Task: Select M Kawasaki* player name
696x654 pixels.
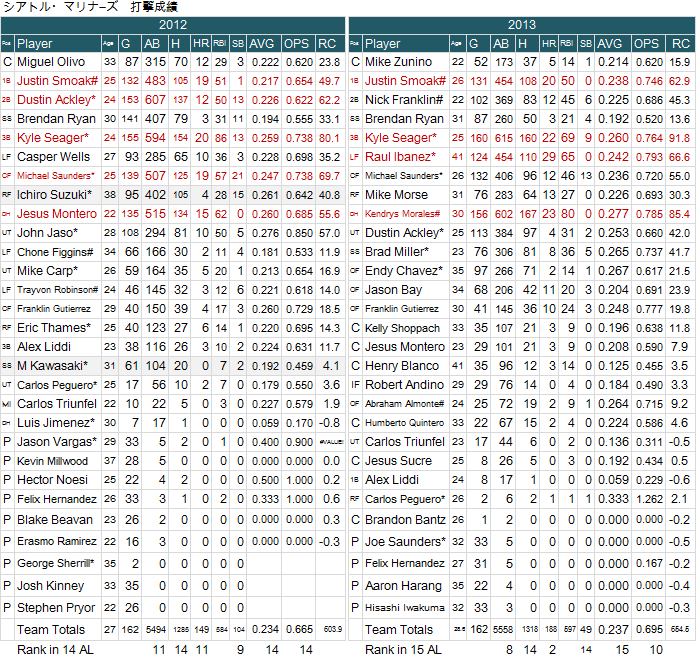Action: [x=52, y=366]
